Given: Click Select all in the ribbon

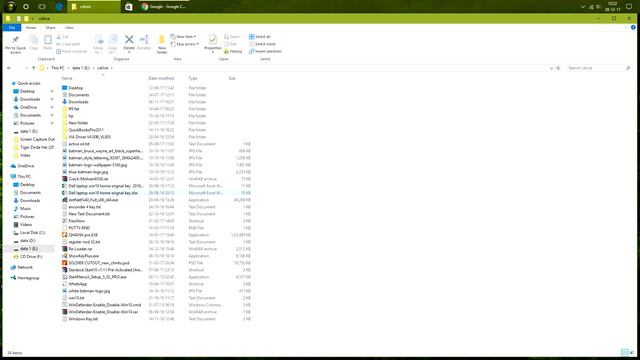Looking at the screenshot, I should click(260, 37).
